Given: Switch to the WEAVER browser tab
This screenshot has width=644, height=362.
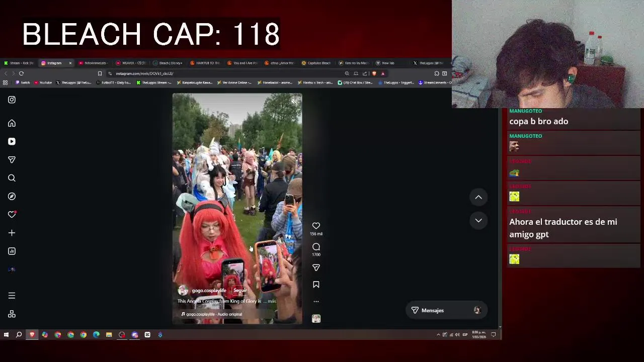Looking at the screenshot, I should click(130, 63).
